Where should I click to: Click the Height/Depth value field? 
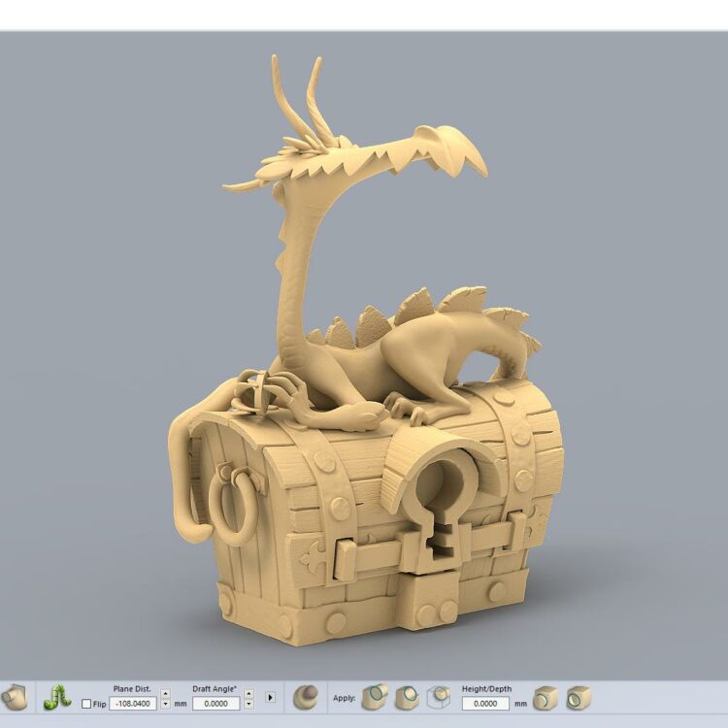(x=485, y=703)
